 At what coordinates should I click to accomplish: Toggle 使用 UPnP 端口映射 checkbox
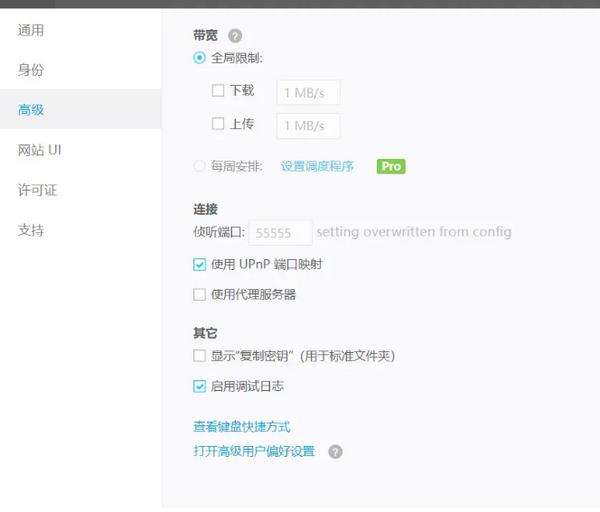[200, 265]
